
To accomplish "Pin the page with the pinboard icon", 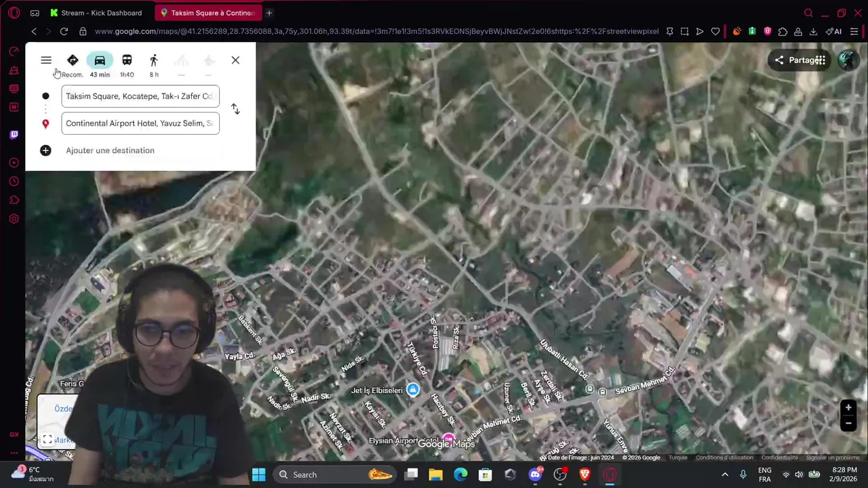I will (x=670, y=31).
